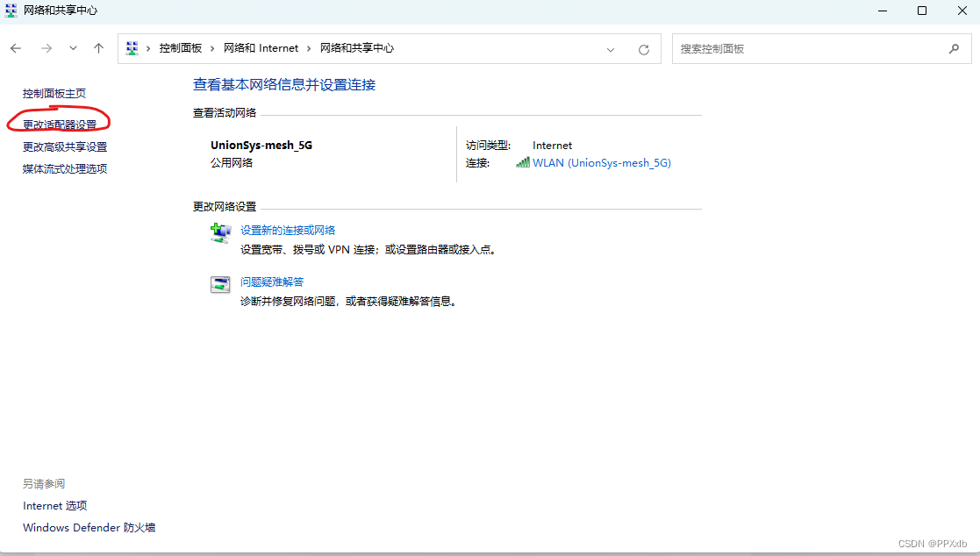Image resolution: width=980 pixels, height=556 pixels.
Task: Expand chevron after 控制面板 breadcrumb
Action: pyautogui.click(x=212, y=49)
